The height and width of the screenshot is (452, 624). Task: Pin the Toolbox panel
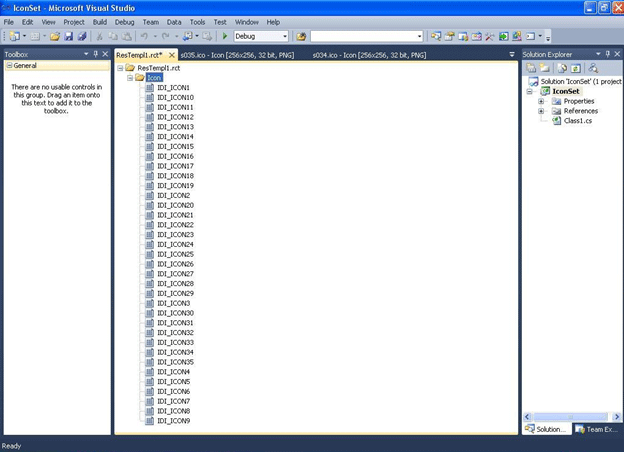pyautogui.click(x=96, y=54)
